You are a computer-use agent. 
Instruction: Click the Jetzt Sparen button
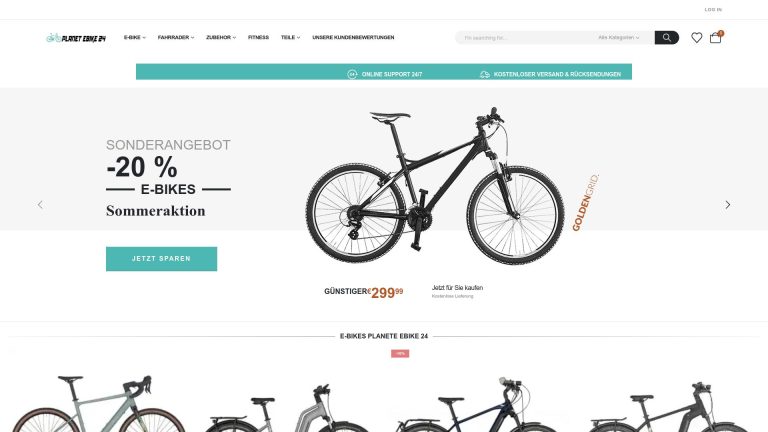click(161, 259)
